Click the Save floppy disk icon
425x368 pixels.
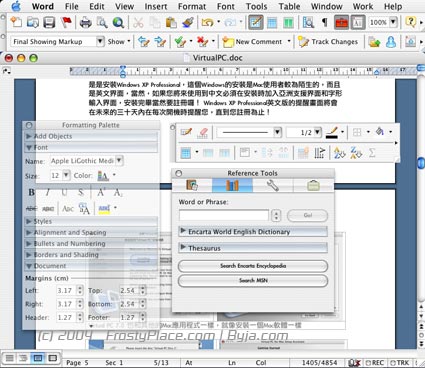pos(49,23)
